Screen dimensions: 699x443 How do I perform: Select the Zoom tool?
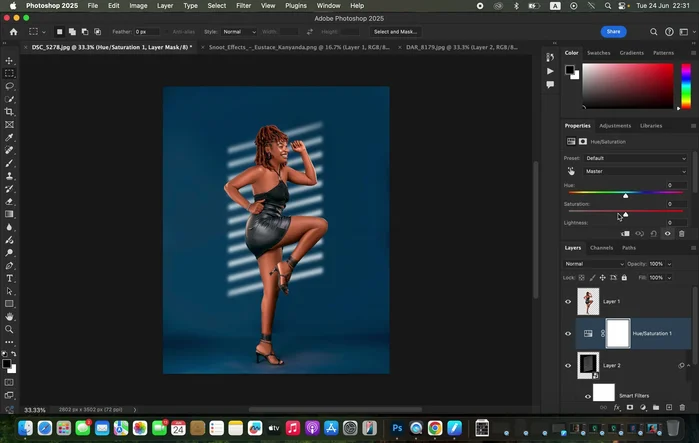10,329
